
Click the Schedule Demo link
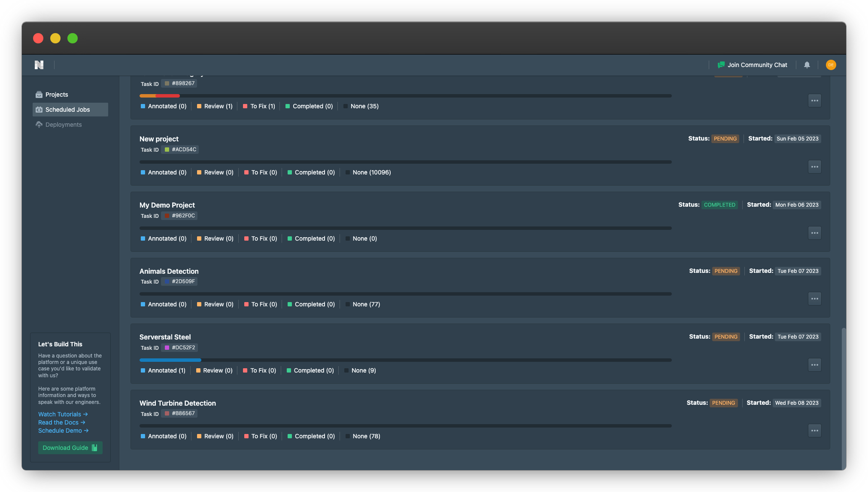tap(64, 431)
